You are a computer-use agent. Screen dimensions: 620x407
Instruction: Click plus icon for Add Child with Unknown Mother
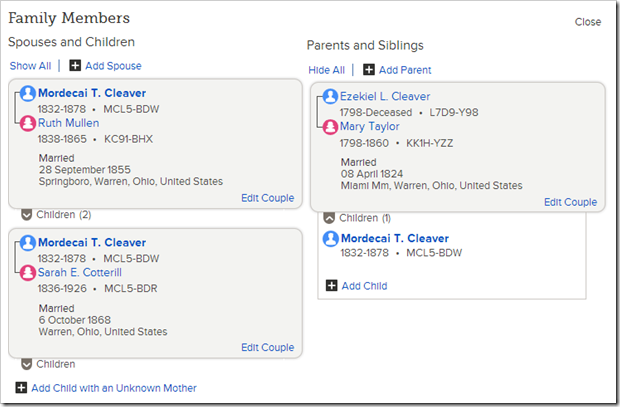(x=21, y=388)
